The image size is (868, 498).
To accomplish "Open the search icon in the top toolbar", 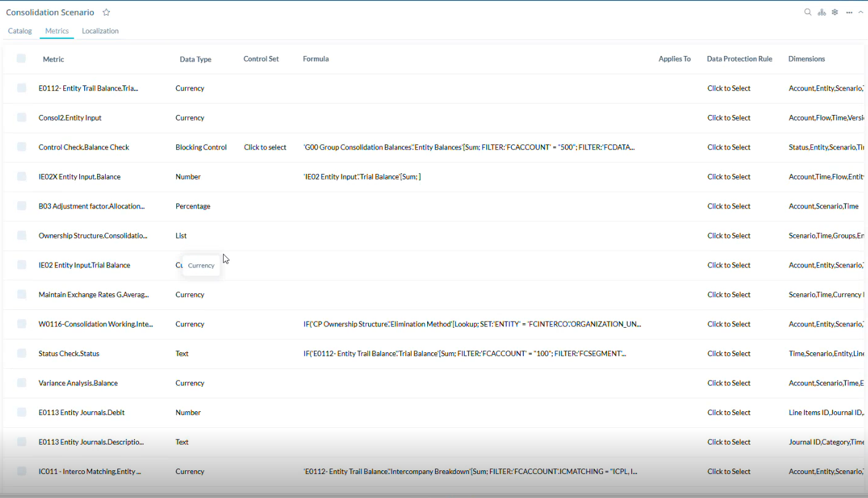I will tap(807, 12).
